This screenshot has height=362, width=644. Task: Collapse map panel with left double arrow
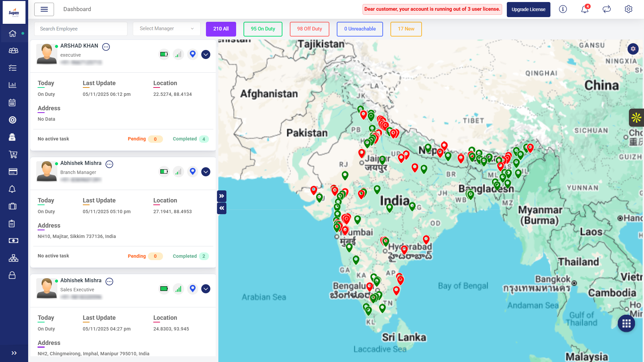pyautogui.click(x=222, y=208)
